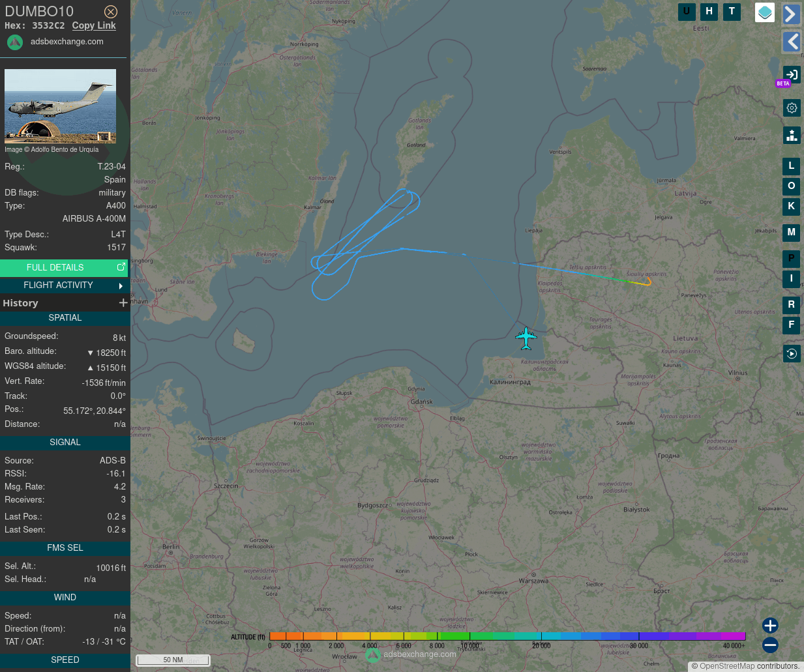Expand sidebar with right chevron arrow
This screenshot has width=804, height=672.
(x=791, y=14)
